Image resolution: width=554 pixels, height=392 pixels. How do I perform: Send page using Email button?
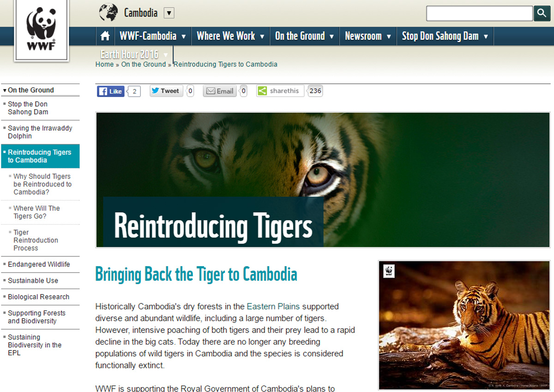(220, 91)
